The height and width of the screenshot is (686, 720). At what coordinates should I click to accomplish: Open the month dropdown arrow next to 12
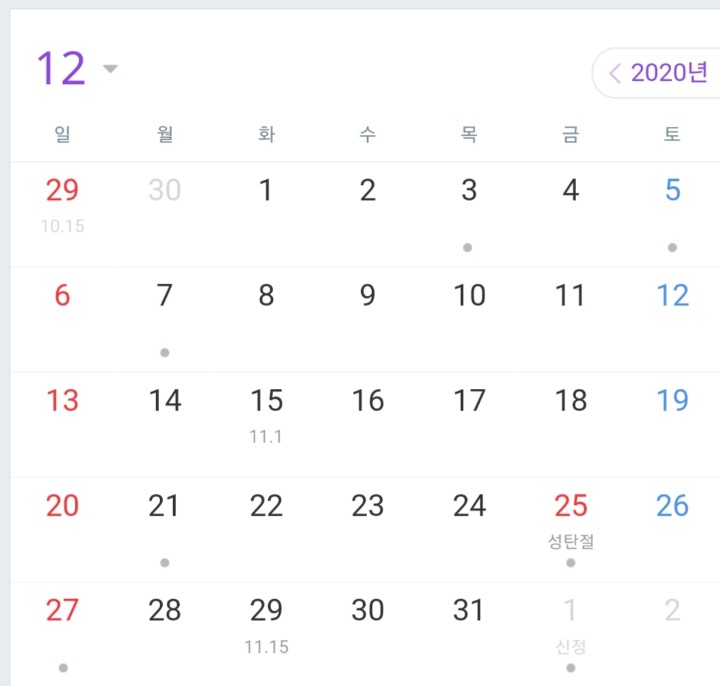click(110, 70)
